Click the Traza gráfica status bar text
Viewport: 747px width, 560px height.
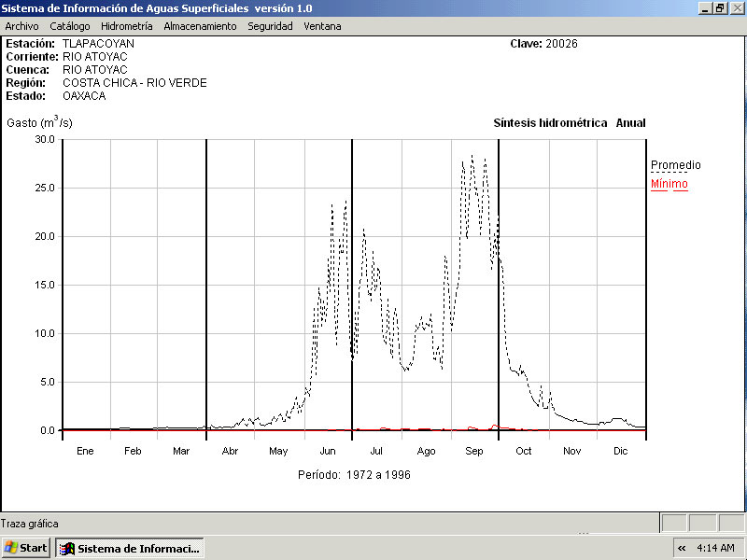point(30,524)
